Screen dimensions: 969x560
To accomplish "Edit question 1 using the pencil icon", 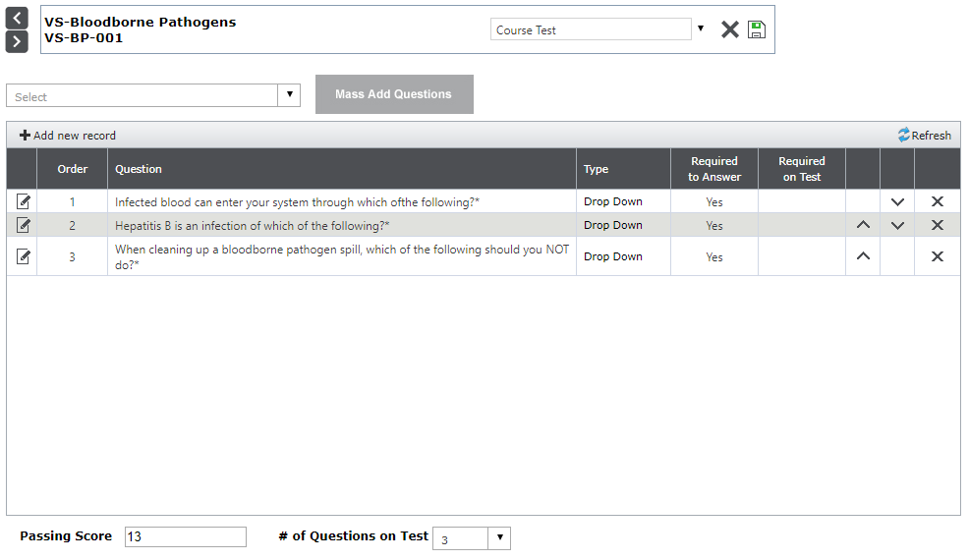I will tap(24, 201).
